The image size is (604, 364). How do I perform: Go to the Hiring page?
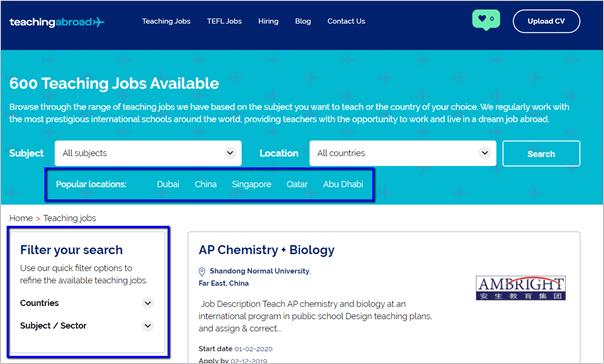coord(268,21)
